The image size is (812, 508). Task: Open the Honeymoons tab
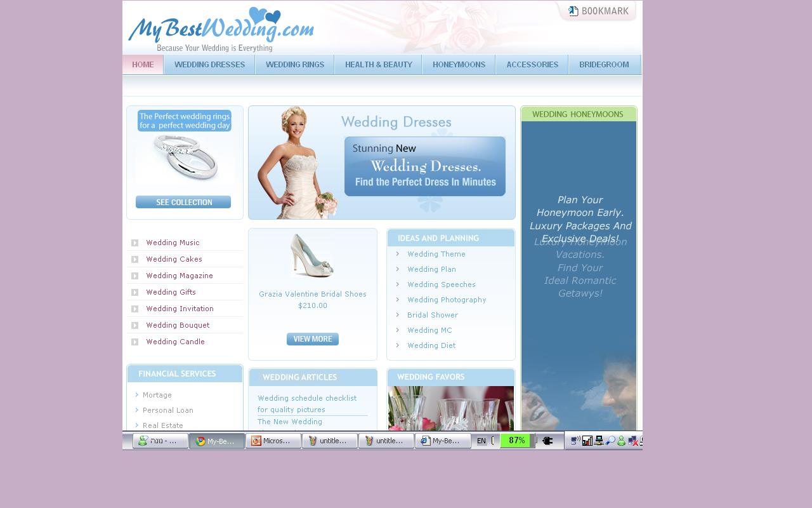coord(459,65)
